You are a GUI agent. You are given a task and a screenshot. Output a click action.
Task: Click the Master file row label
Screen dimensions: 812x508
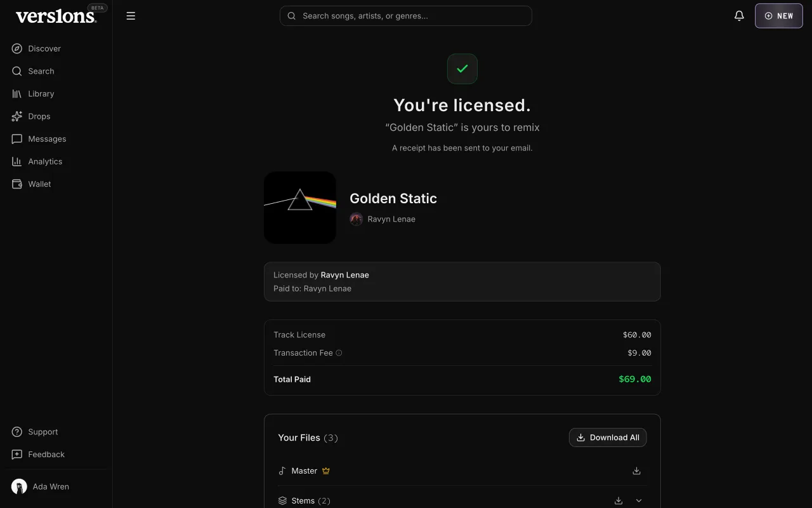304,471
